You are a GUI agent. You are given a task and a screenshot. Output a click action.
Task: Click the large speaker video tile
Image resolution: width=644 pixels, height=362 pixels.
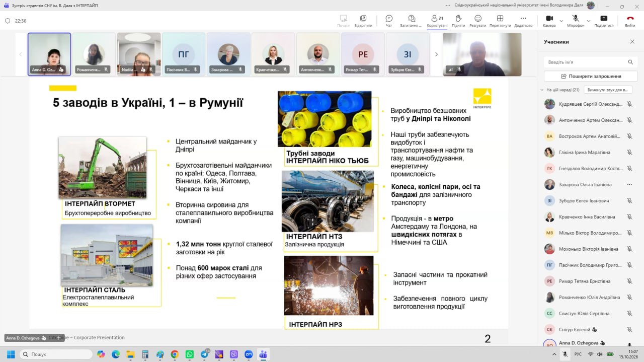click(x=482, y=54)
